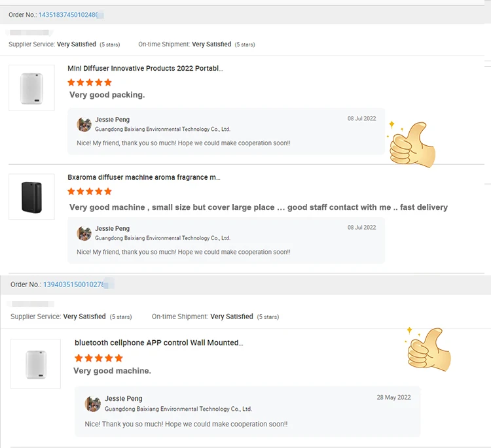Click the 28 May 2022 reply date

[393, 397]
